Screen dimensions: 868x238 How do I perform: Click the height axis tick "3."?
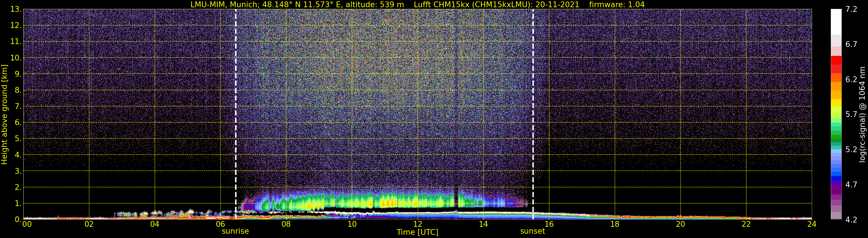coord(18,171)
